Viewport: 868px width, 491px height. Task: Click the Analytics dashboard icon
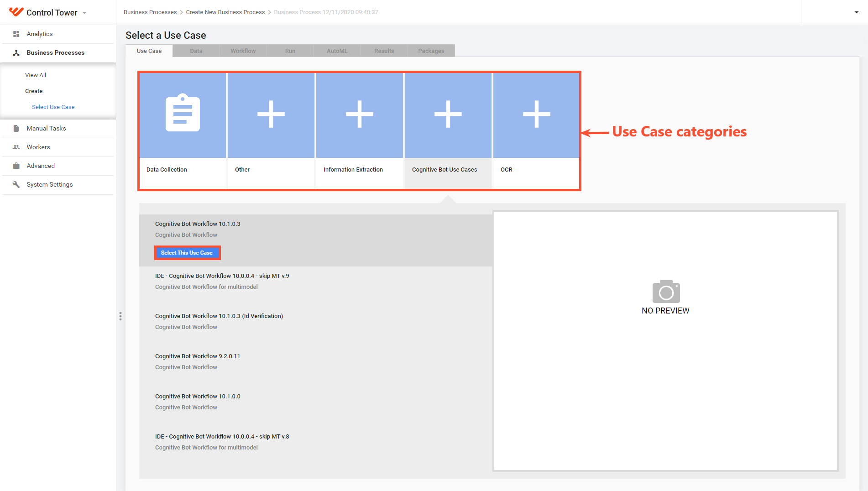(16, 34)
